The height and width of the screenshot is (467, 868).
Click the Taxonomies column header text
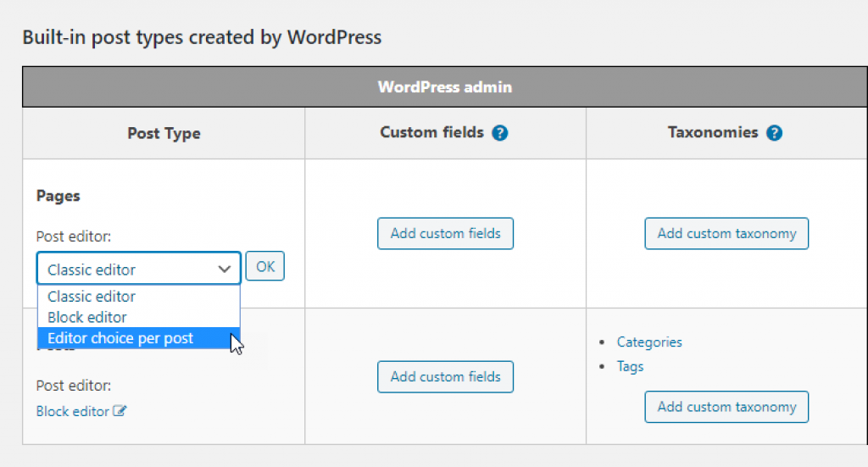coord(713,132)
